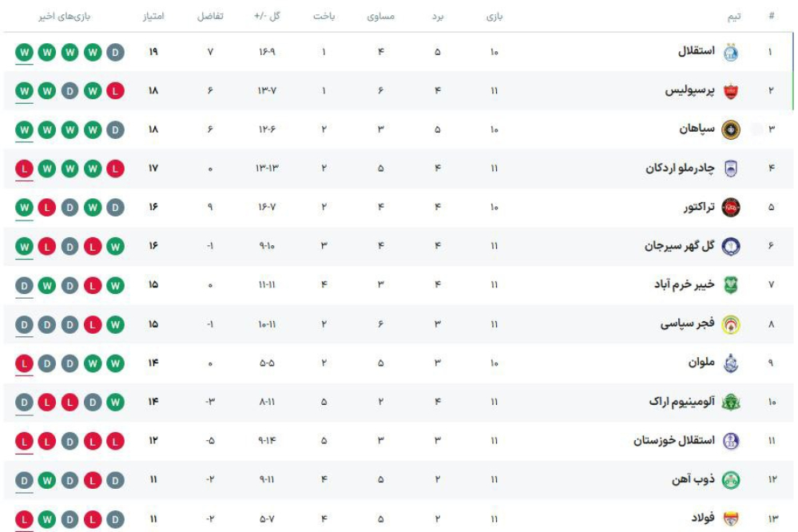Click the Aluminium Arak team logo
The width and height of the screenshot is (798, 532).
[728, 401]
